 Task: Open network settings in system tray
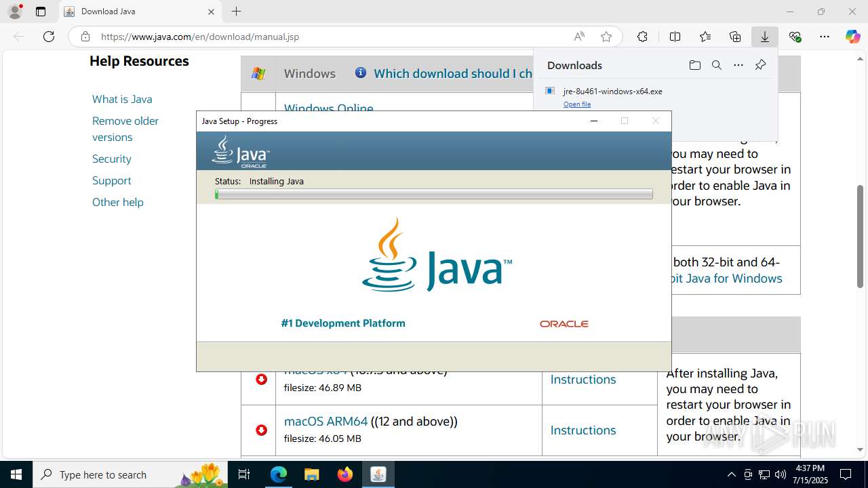pos(764,474)
